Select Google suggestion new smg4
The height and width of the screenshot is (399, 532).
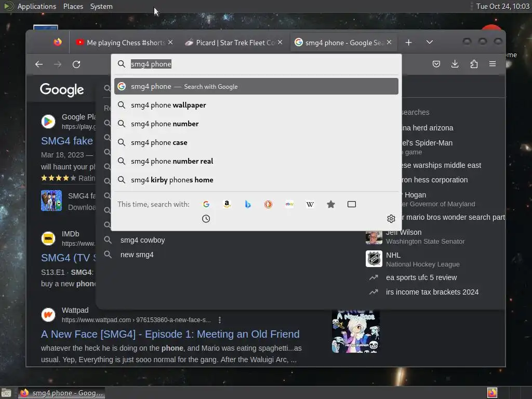point(137,255)
